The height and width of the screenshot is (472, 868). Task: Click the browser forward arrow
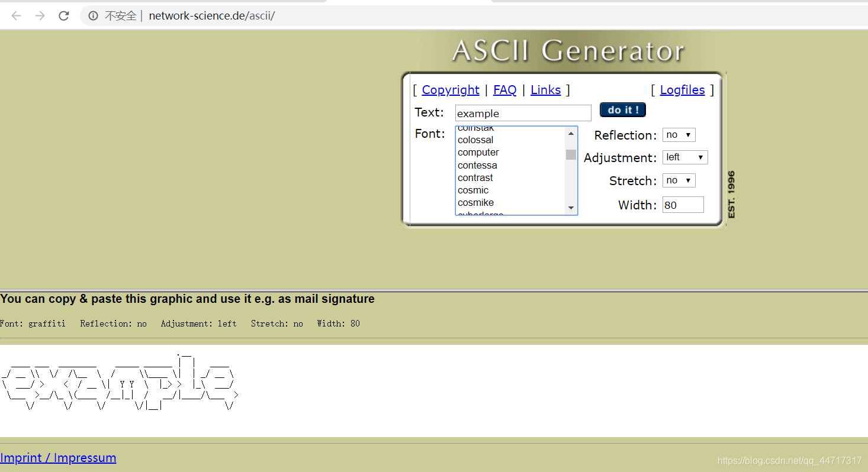40,16
